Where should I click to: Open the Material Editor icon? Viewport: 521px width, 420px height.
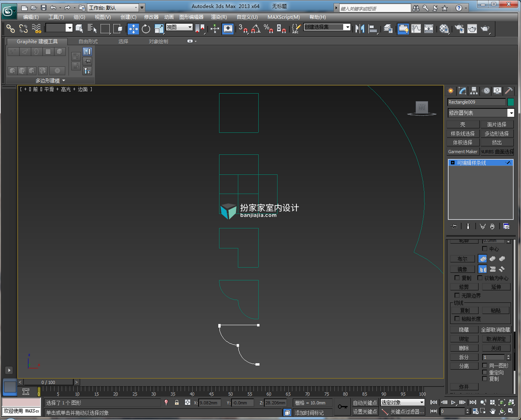pos(444,28)
